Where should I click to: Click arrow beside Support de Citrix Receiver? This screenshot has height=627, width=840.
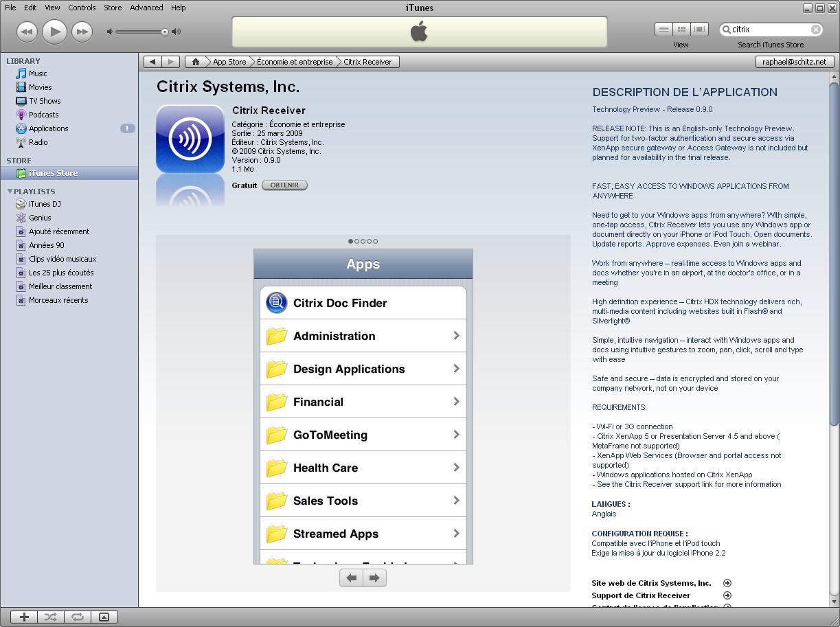[727, 595]
